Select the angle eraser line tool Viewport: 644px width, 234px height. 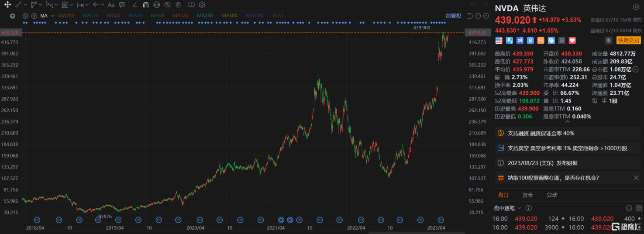pos(135,5)
